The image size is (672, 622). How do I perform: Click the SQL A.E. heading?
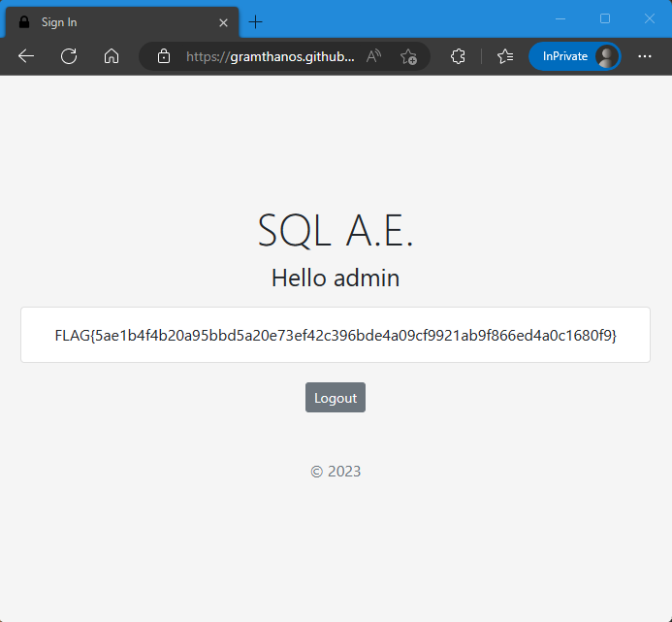336,231
